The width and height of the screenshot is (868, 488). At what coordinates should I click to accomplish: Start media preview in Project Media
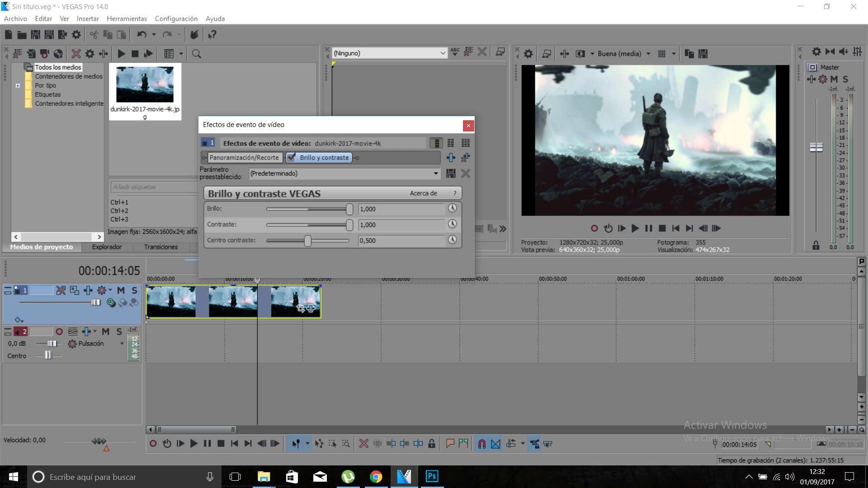(121, 54)
